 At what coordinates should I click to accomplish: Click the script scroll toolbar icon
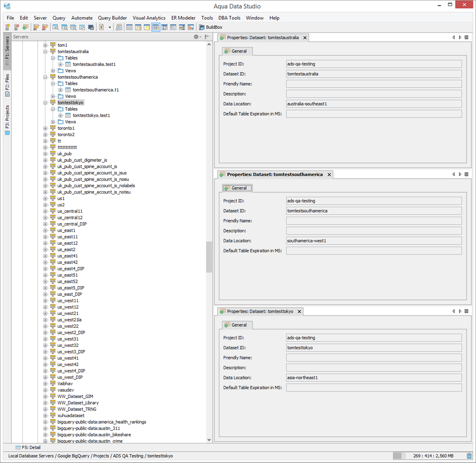tap(119, 27)
